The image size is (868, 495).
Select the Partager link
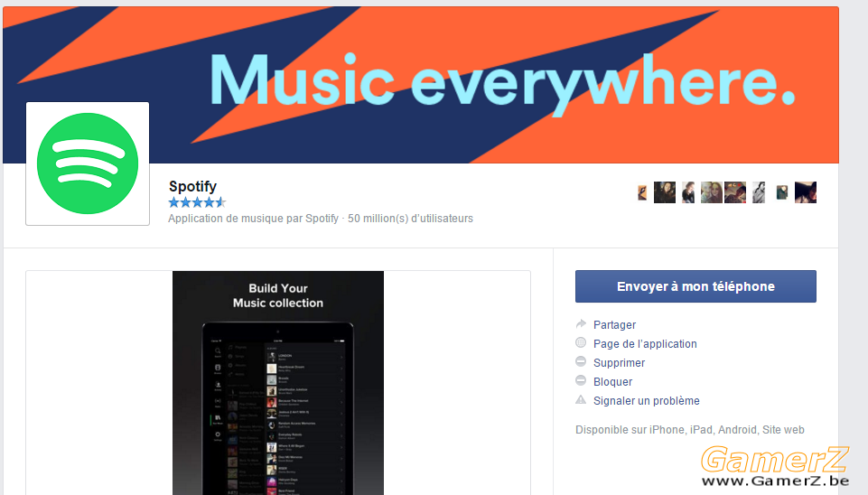coord(614,325)
